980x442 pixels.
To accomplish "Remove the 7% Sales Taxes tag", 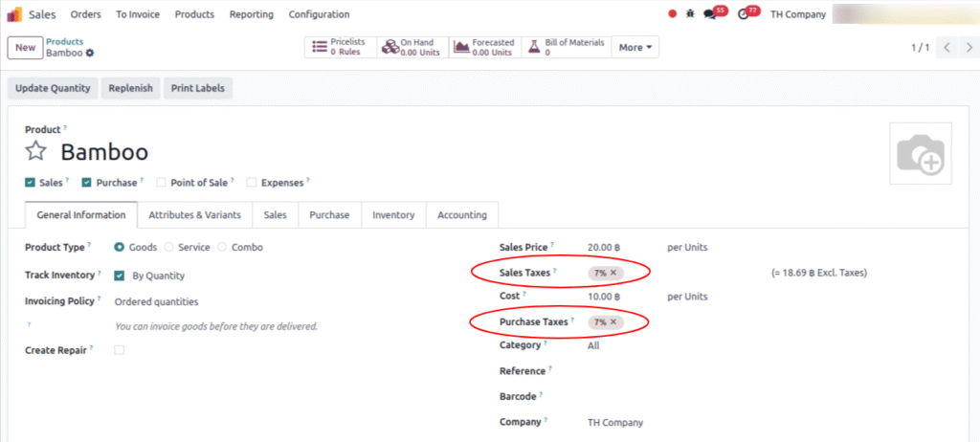I will coord(613,273).
